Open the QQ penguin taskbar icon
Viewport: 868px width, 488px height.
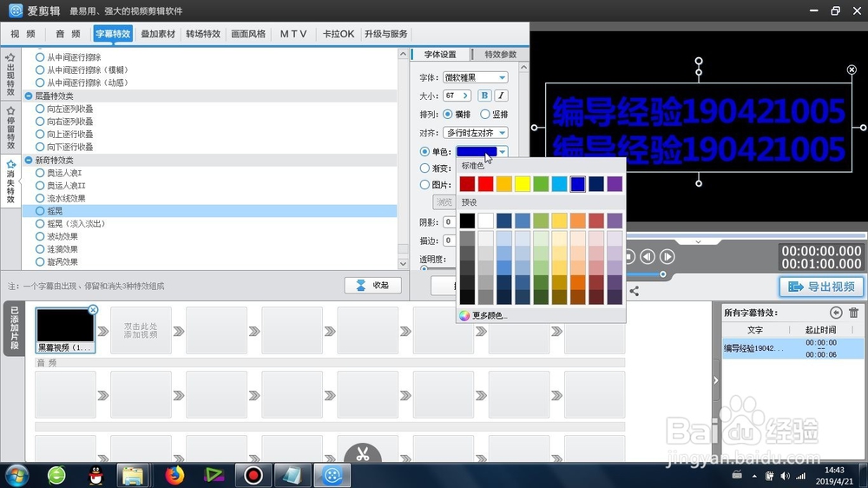click(x=95, y=475)
